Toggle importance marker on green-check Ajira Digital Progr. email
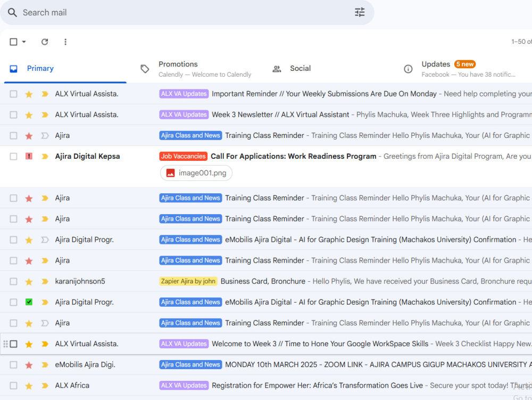The width and height of the screenshot is (532, 400). coord(45,302)
